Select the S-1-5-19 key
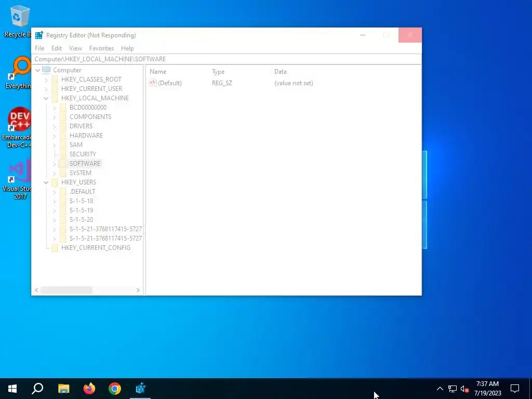532x399 pixels. [81, 210]
